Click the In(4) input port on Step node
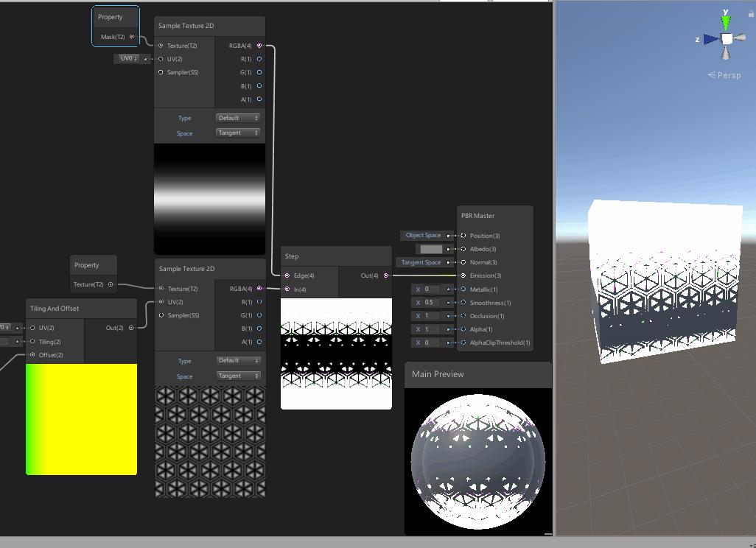This screenshot has width=756, height=548. tap(288, 288)
